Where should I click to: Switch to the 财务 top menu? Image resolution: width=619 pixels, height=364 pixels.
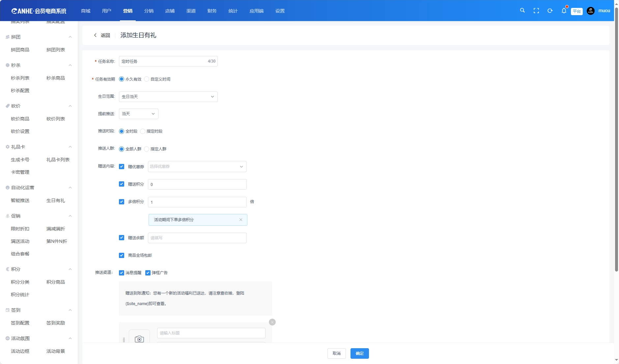click(212, 11)
